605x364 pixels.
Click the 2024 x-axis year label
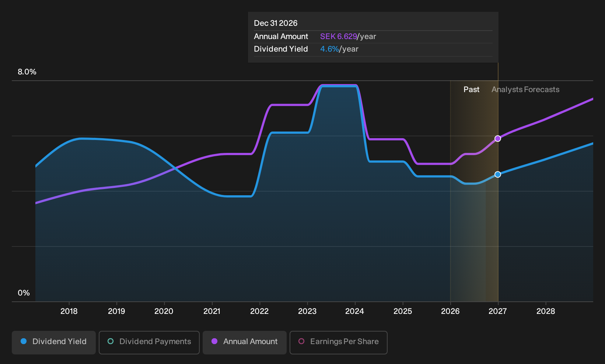click(x=354, y=311)
